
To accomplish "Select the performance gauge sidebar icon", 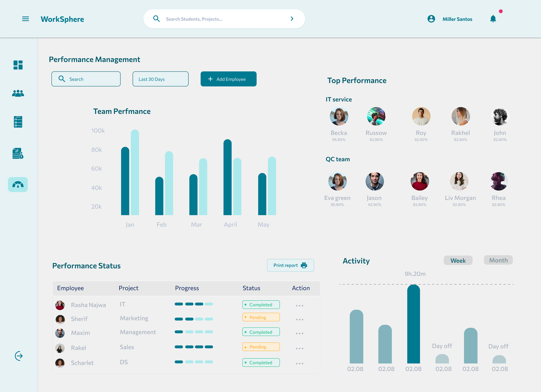I will click(18, 184).
